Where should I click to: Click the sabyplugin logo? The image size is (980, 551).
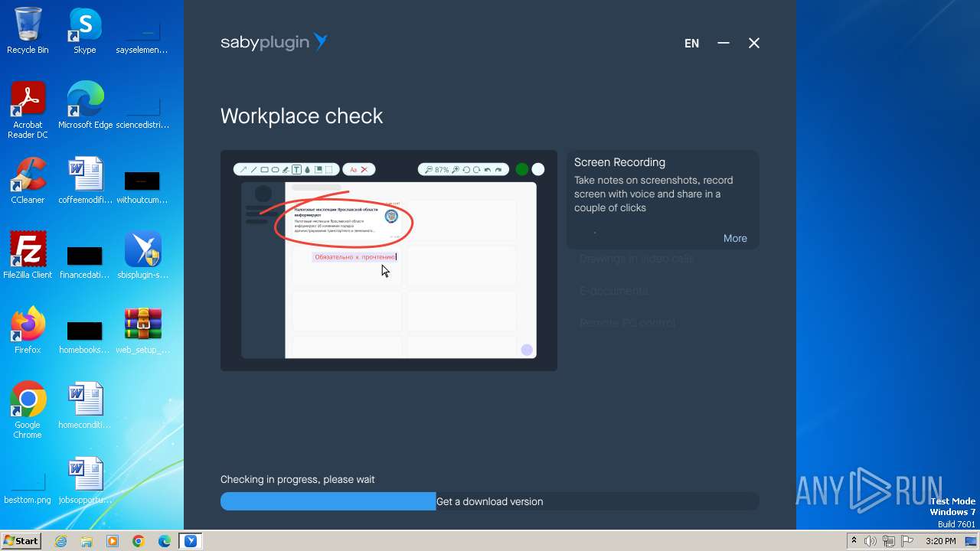coord(274,43)
